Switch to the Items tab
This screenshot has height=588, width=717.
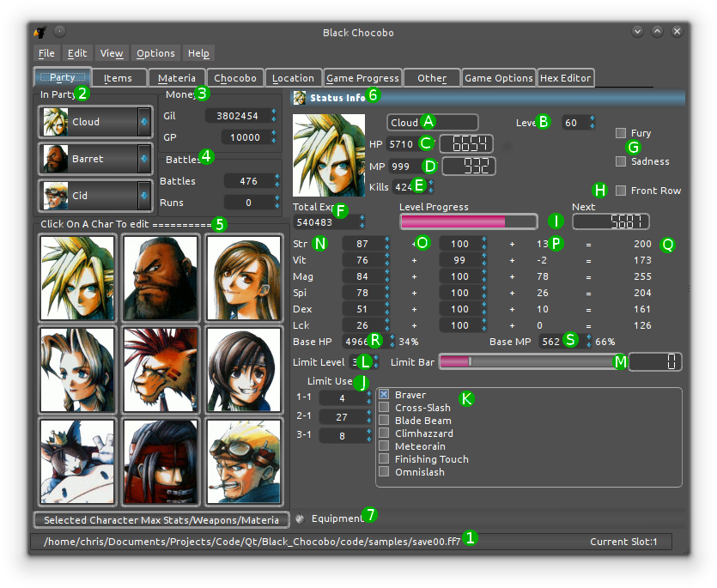click(118, 78)
